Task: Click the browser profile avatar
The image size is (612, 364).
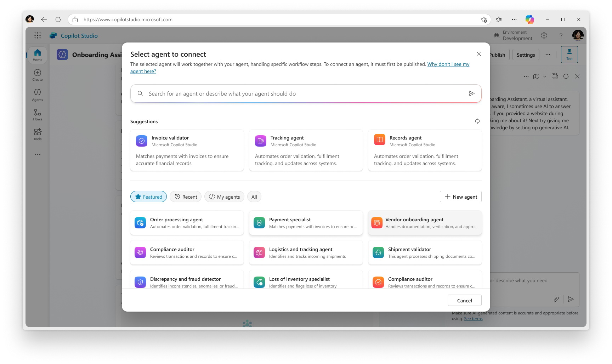Action: click(30, 19)
